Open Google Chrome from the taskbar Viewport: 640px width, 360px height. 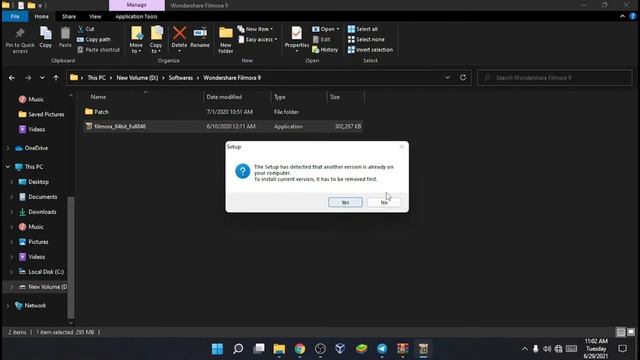pyautogui.click(x=300, y=349)
